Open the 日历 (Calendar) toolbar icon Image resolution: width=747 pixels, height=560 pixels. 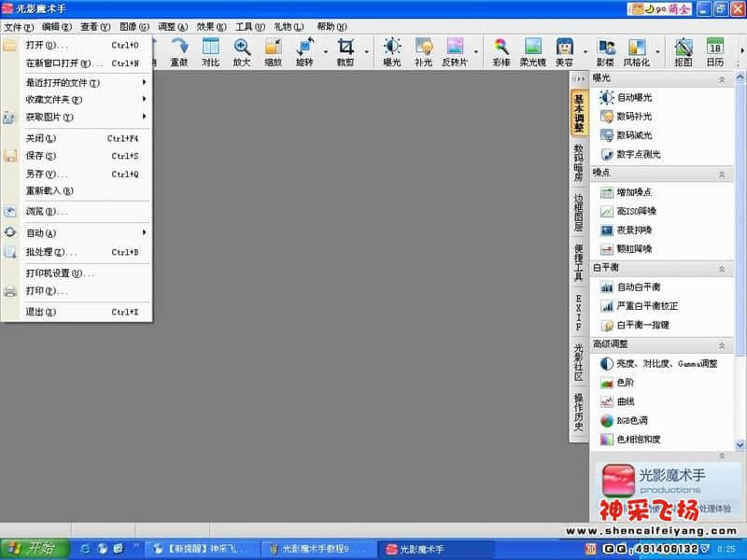[714, 48]
